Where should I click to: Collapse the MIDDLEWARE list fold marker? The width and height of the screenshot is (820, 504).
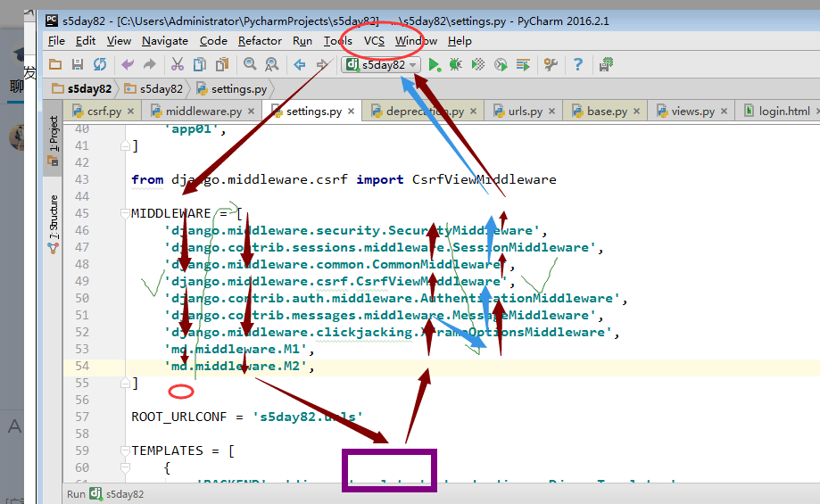(125, 213)
